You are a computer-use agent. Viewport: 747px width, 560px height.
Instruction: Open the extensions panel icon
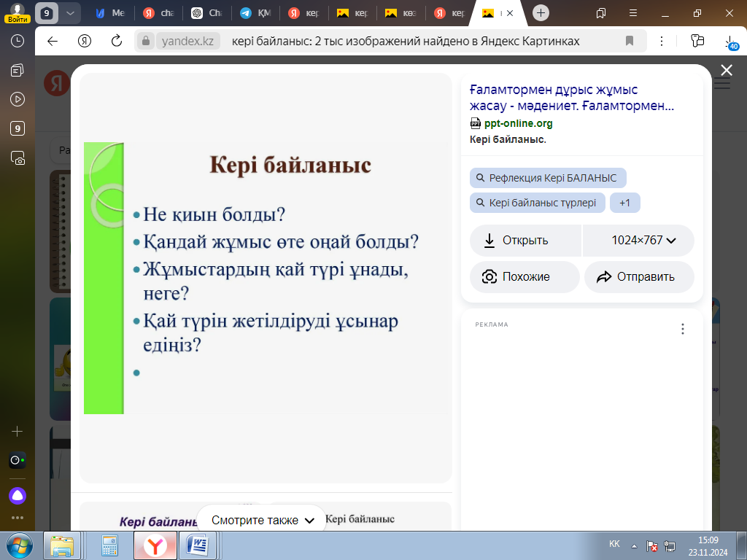coord(697,41)
